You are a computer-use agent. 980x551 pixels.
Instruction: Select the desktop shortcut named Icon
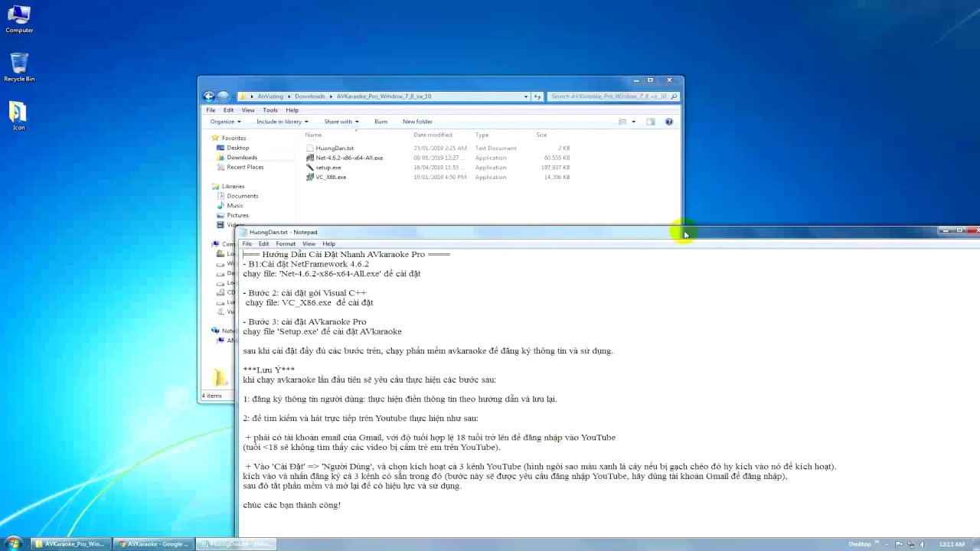pos(18,116)
